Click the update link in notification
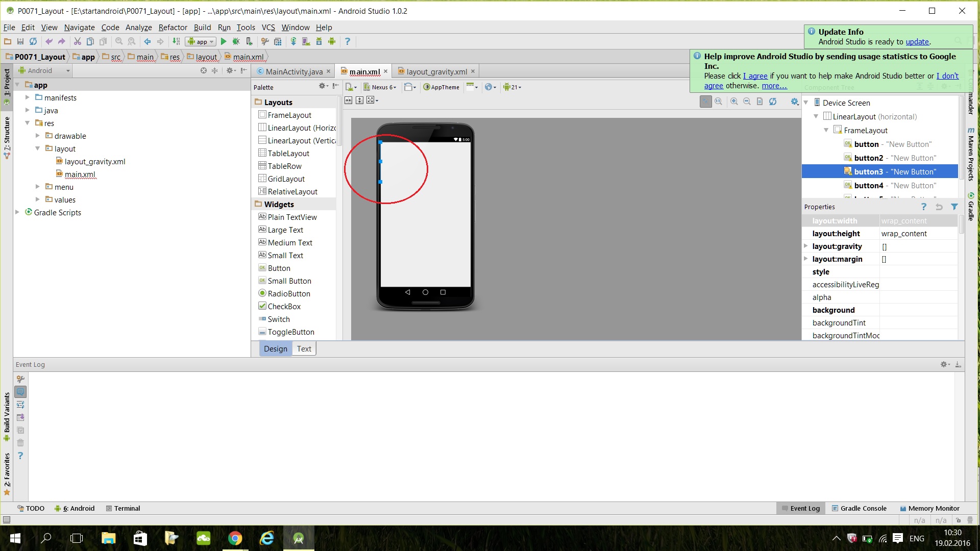 coord(917,42)
